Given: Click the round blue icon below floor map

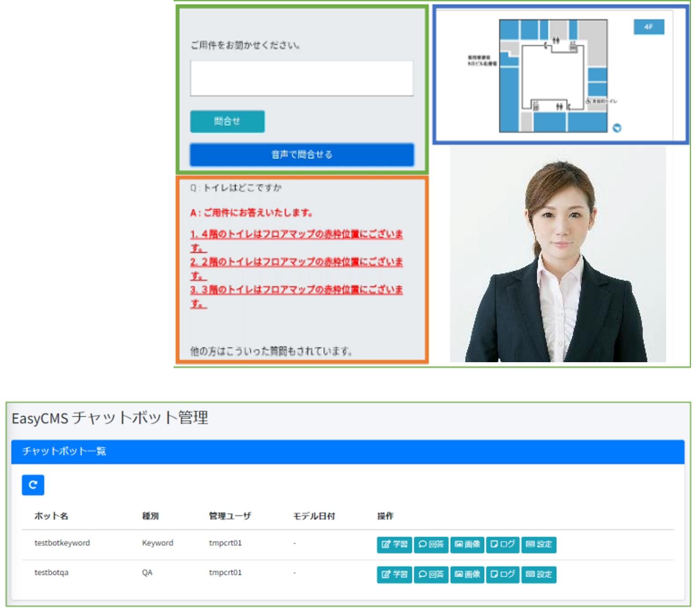Looking at the screenshot, I should [x=617, y=128].
